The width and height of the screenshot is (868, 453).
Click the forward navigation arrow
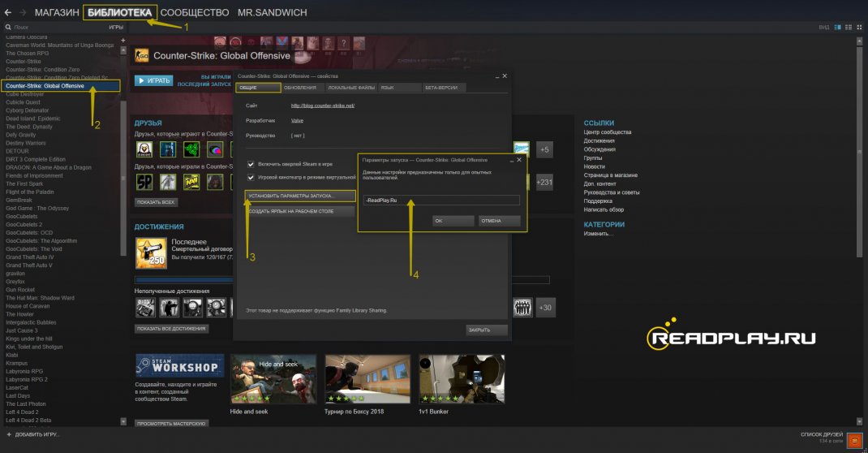[23, 12]
